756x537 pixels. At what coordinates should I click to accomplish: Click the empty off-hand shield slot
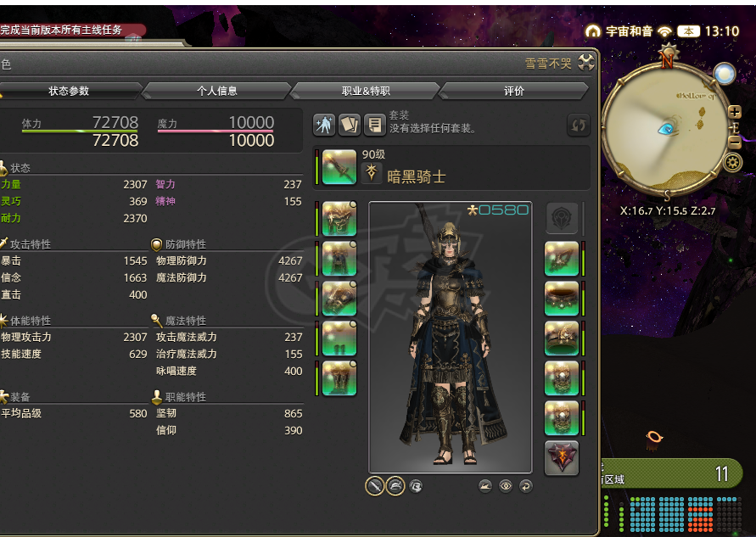562,218
